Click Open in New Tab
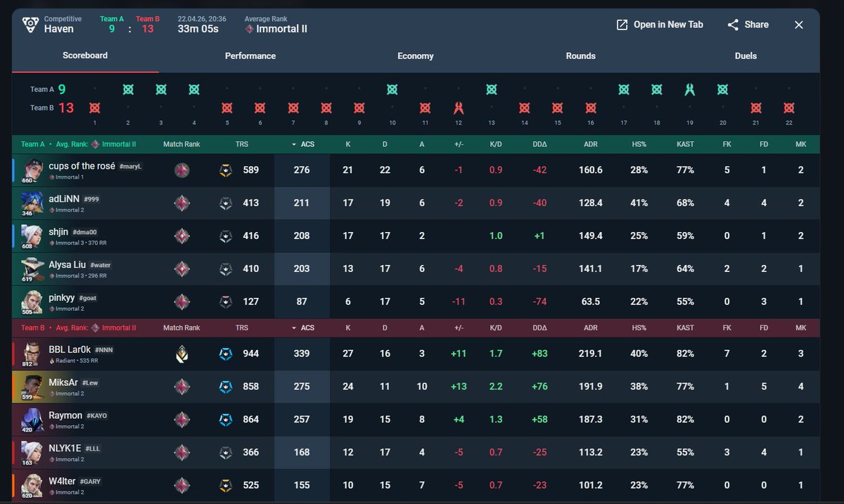This screenshot has height=504, width=844. click(x=660, y=25)
